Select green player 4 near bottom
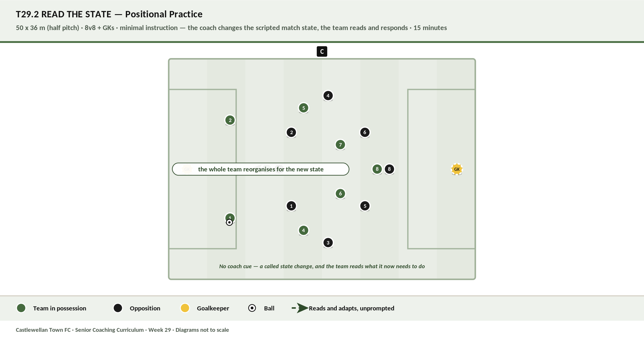This screenshot has height=337, width=644. pyautogui.click(x=303, y=230)
